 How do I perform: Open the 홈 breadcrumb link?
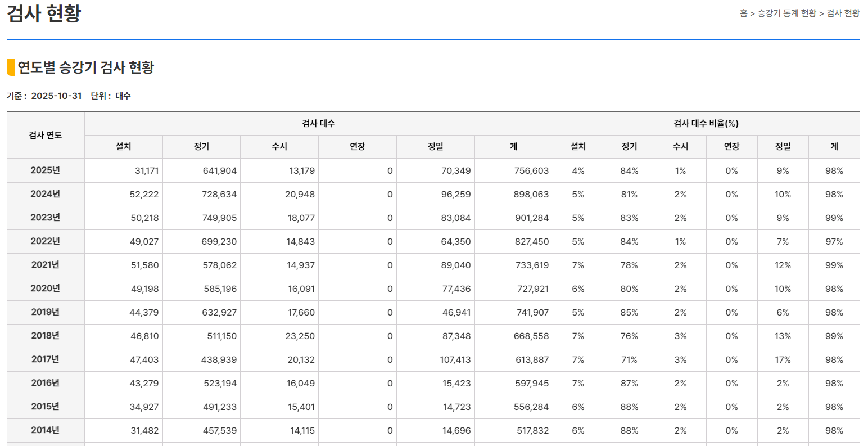click(744, 13)
